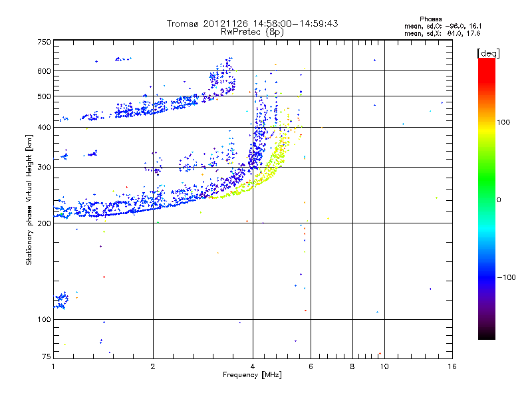The height and width of the screenshot is (399, 532).
Task: Click the 'Phases' statistics heading
Action: 430,19
